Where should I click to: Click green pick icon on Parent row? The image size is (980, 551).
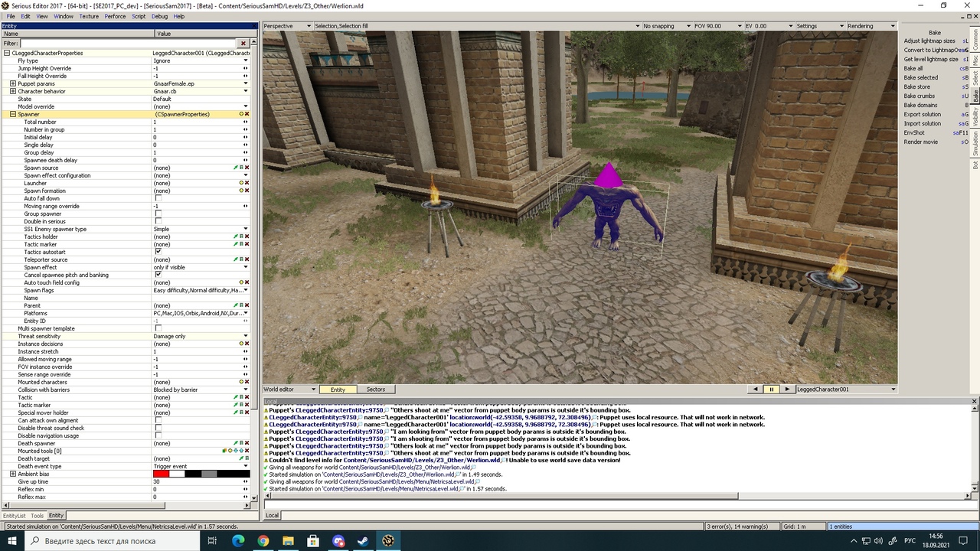click(x=236, y=305)
